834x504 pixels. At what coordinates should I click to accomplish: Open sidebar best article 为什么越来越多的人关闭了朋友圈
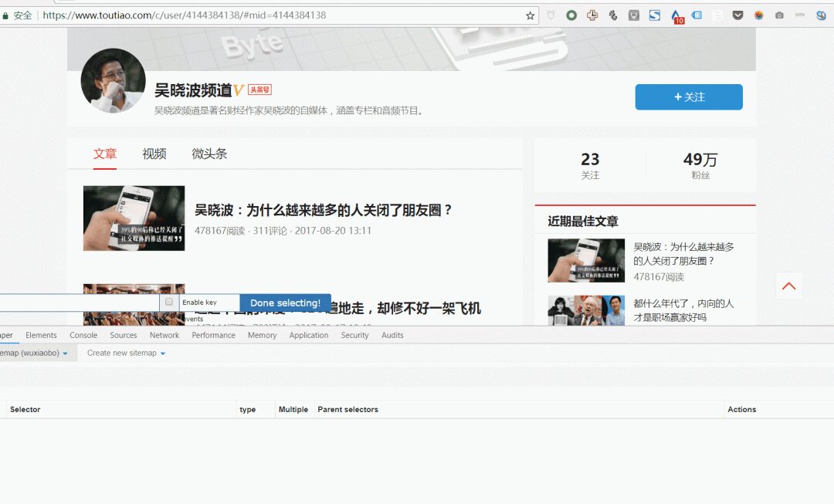coord(683,254)
